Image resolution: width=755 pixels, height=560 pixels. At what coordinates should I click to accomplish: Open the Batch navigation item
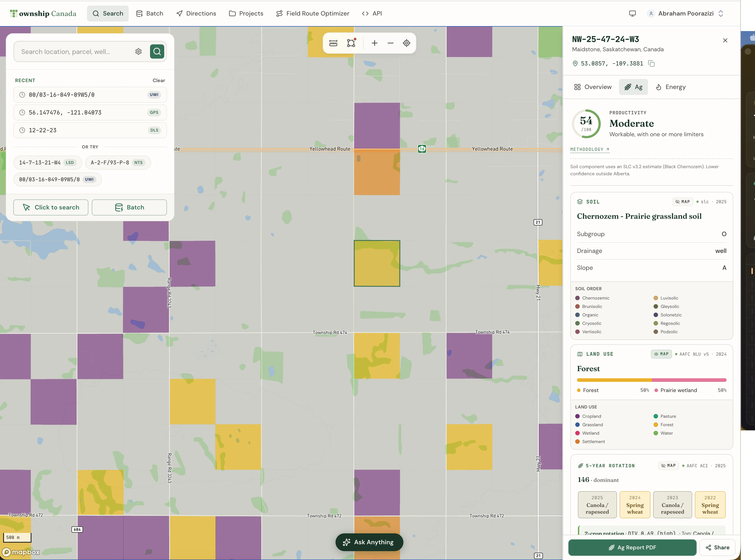[x=150, y=14]
